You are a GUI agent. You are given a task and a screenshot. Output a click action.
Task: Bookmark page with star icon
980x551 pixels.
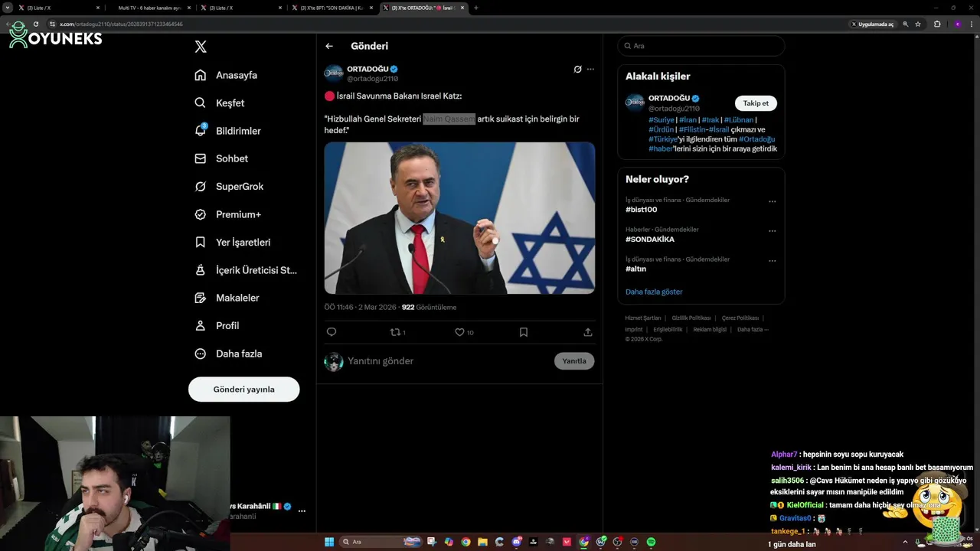(x=918, y=24)
